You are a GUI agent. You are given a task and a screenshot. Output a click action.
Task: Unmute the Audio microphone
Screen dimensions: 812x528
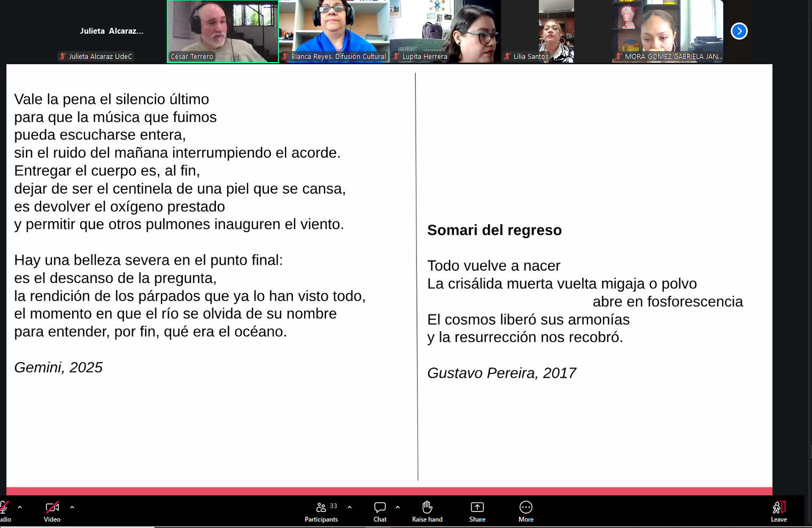tap(4, 511)
